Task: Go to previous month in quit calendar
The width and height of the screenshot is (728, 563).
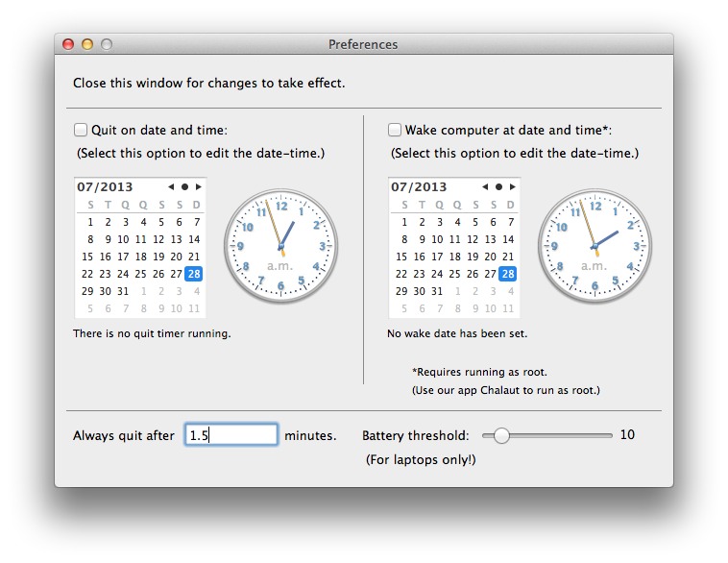Action: pyautogui.click(x=171, y=186)
